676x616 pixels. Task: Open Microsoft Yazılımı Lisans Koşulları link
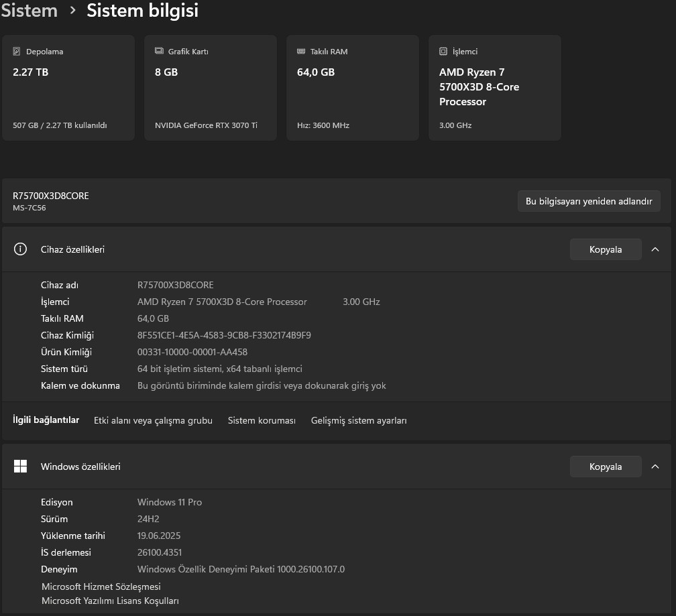(x=110, y=601)
